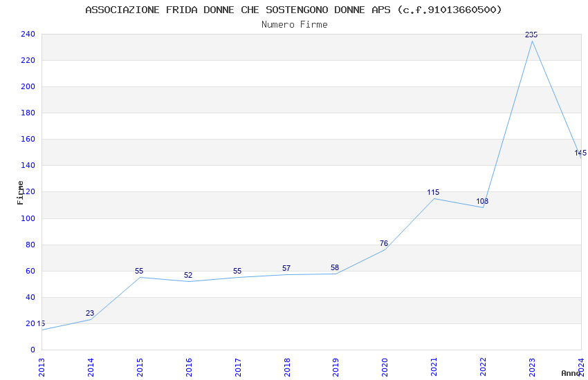Click the x-axis year 2017

[x=238, y=368]
